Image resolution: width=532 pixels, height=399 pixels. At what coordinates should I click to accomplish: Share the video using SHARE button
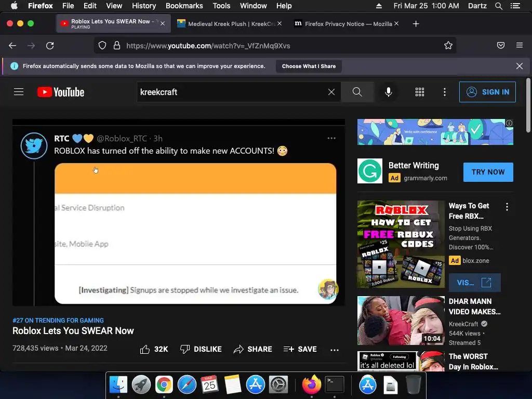pyautogui.click(x=253, y=349)
